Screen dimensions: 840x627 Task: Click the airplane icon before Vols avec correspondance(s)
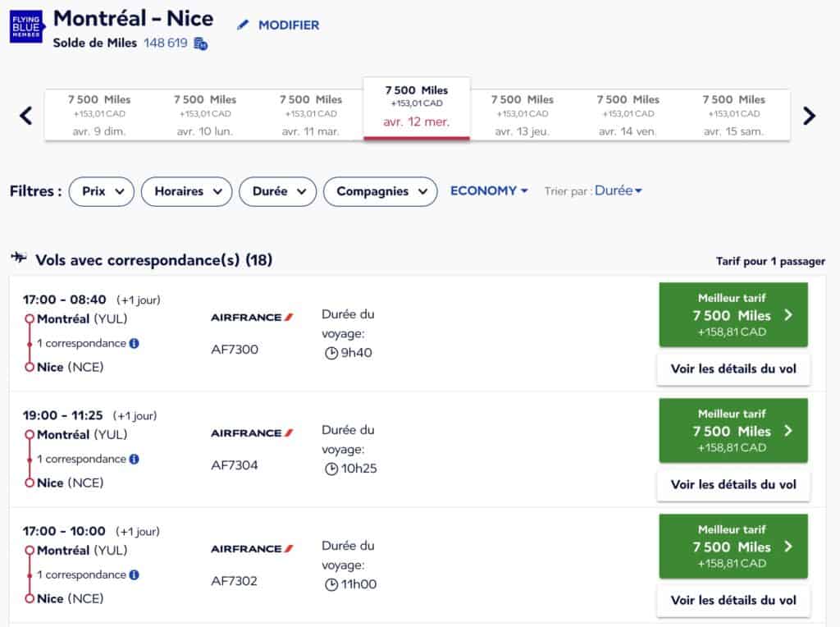pos(21,259)
